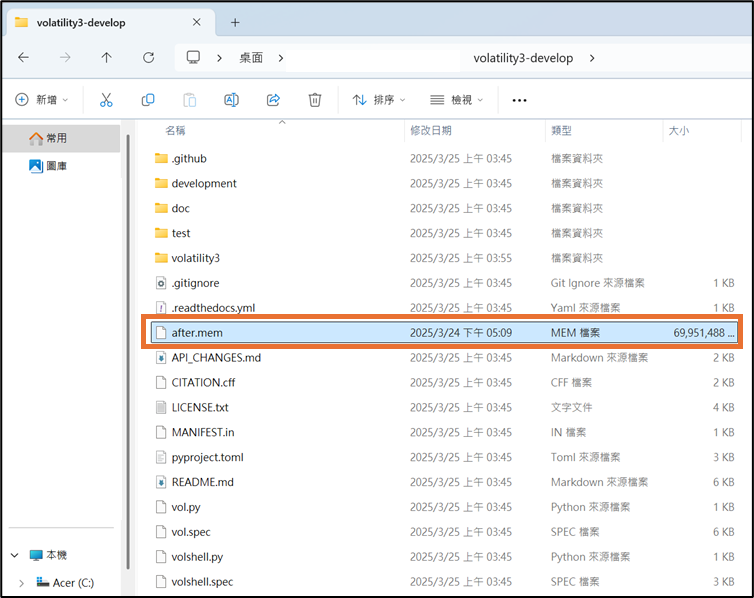Select the after.mem file name
This screenshot has width=754, height=598.
(197, 333)
